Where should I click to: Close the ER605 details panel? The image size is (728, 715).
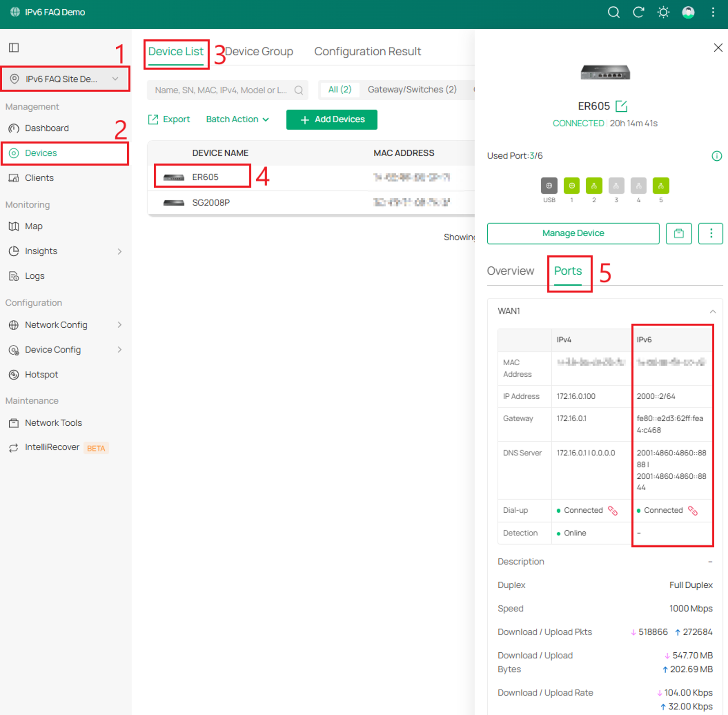tap(718, 48)
